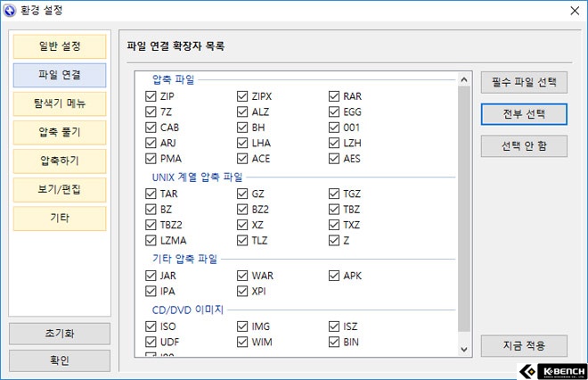Close the 환경 설정 dialog

[575, 11]
